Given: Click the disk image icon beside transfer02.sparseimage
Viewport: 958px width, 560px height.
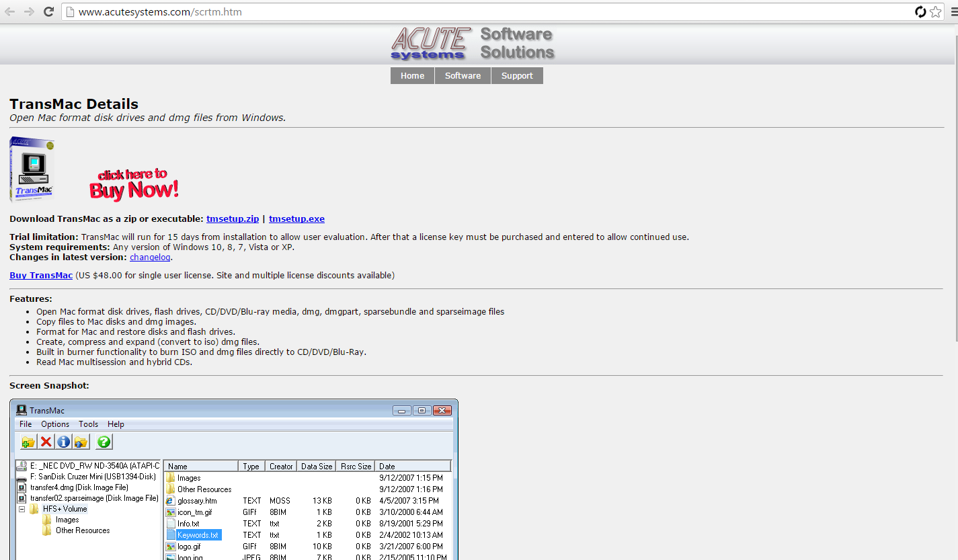Looking at the screenshot, I should tap(22, 498).
